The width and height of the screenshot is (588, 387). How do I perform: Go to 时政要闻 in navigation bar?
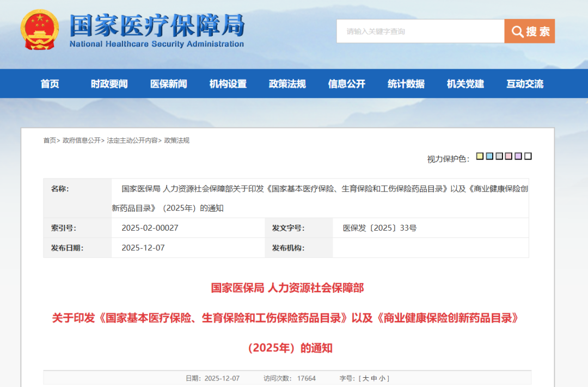click(x=109, y=84)
